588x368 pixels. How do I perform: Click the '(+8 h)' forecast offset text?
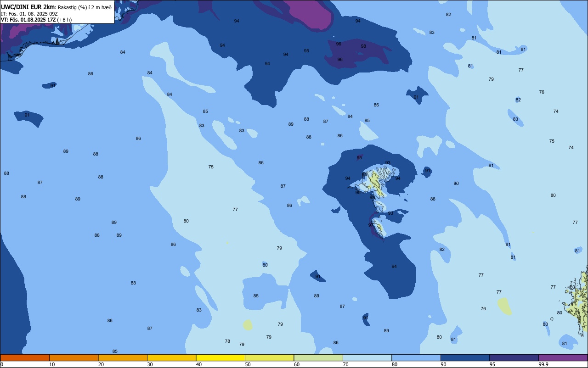[64, 20]
